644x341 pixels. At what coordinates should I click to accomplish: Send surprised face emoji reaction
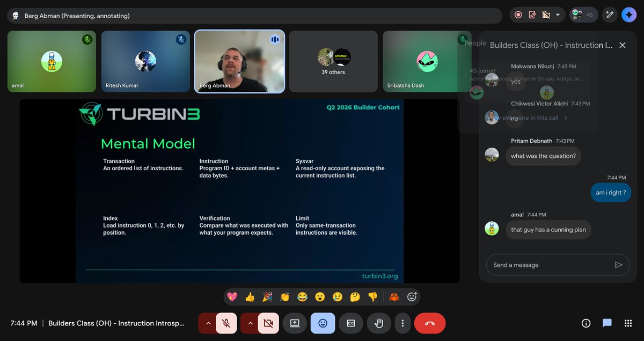(x=320, y=296)
